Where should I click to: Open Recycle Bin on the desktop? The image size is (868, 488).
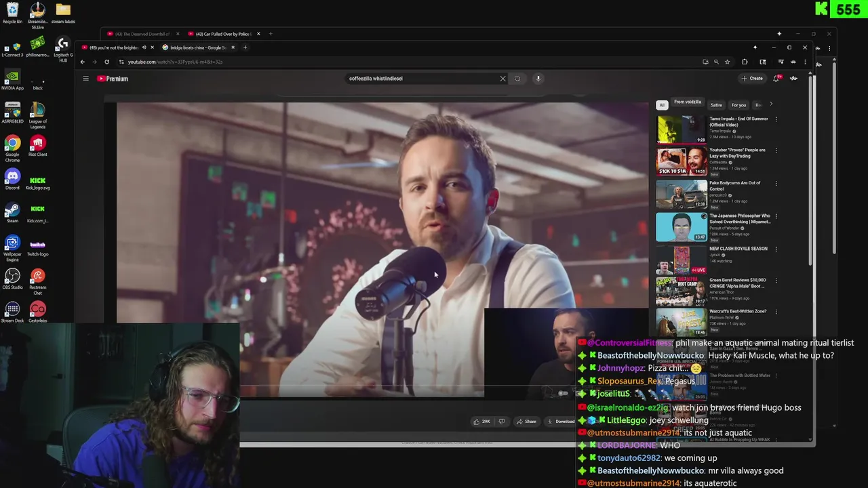12,14
